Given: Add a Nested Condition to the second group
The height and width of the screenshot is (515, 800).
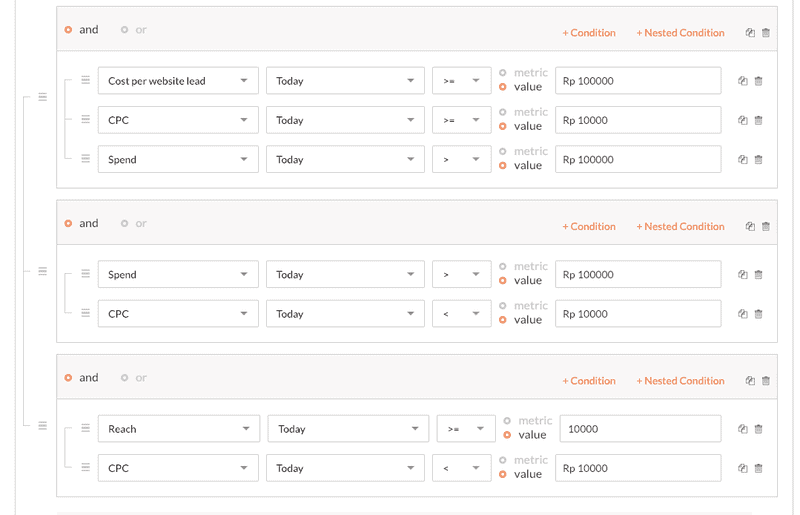Looking at the screenshot, I should click(680, 227).
